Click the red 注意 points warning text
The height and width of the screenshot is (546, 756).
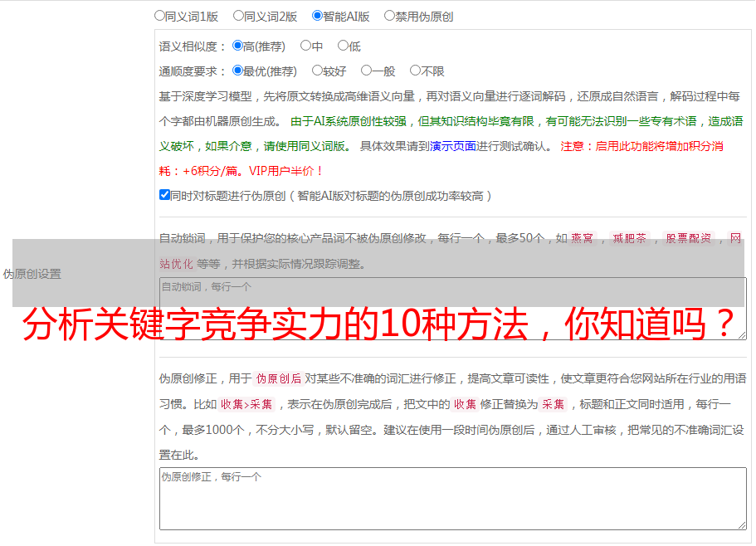pyautogui.click(x=441, y=158)
